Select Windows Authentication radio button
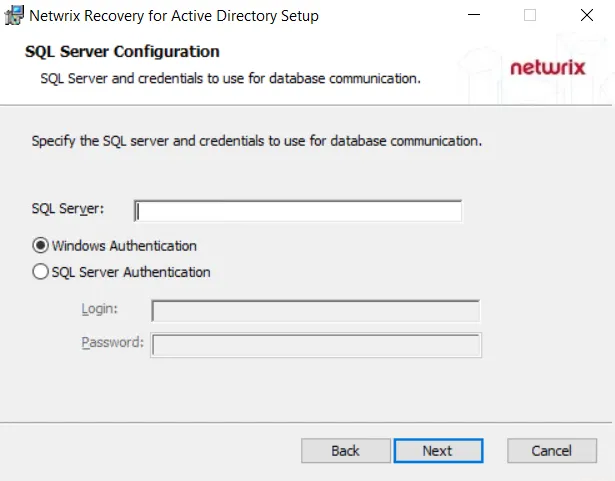 click(x=40, y=246)
